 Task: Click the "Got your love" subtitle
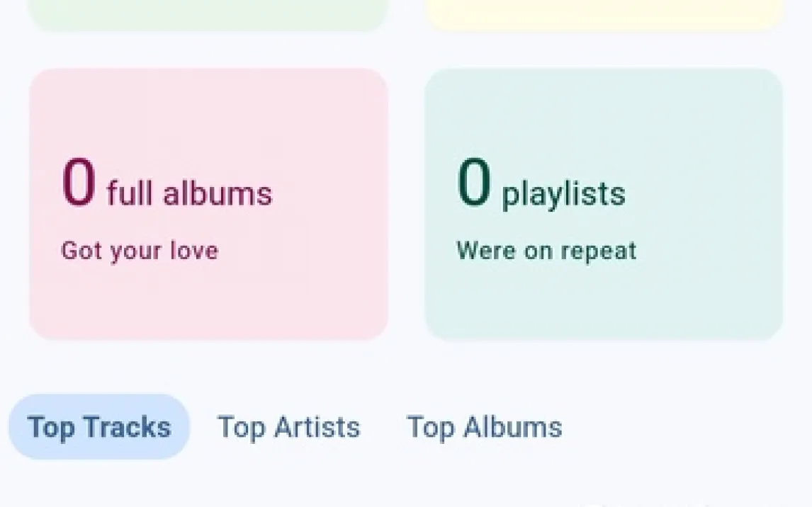[x=140, y=251]
